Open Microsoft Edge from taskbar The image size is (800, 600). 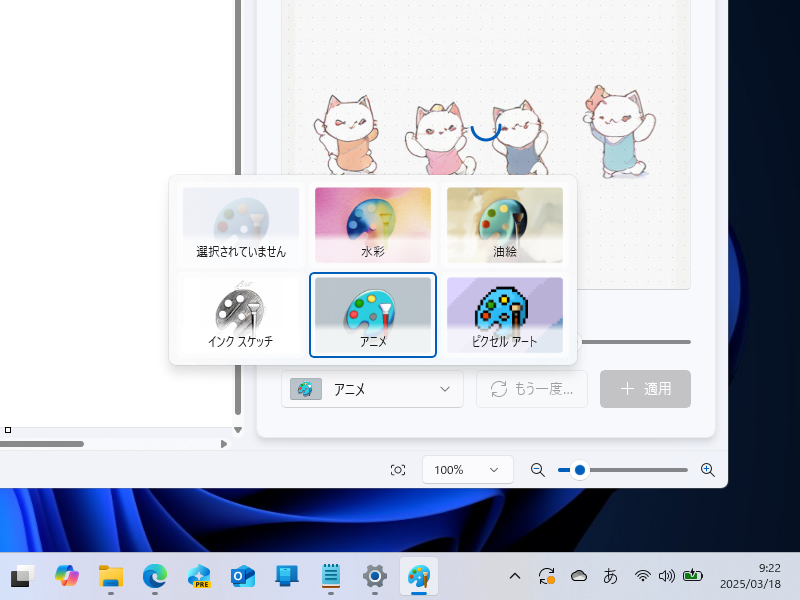click(x=155, y=576)
